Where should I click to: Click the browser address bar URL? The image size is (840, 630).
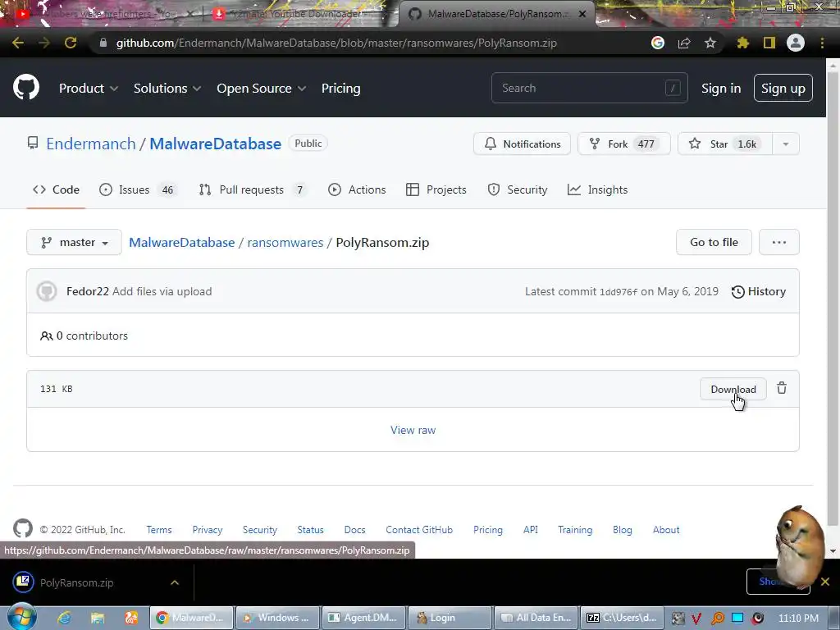pyautogui.click(x=336, y=43)
